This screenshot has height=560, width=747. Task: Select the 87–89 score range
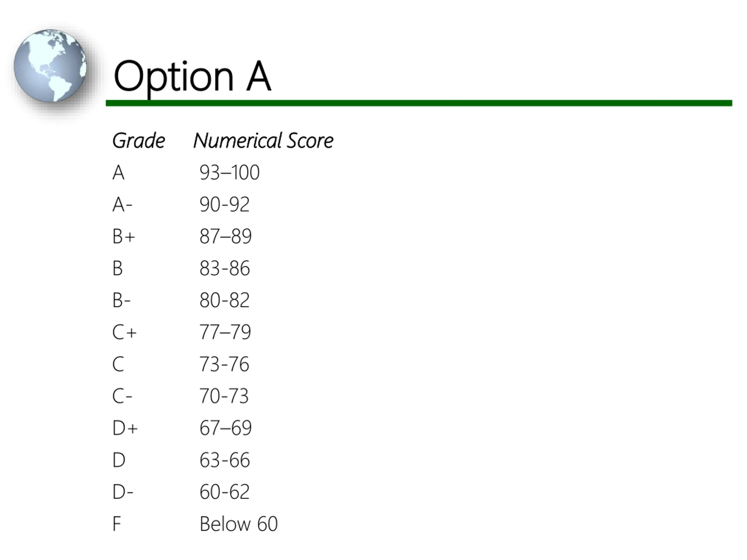[x=226, y=236]
